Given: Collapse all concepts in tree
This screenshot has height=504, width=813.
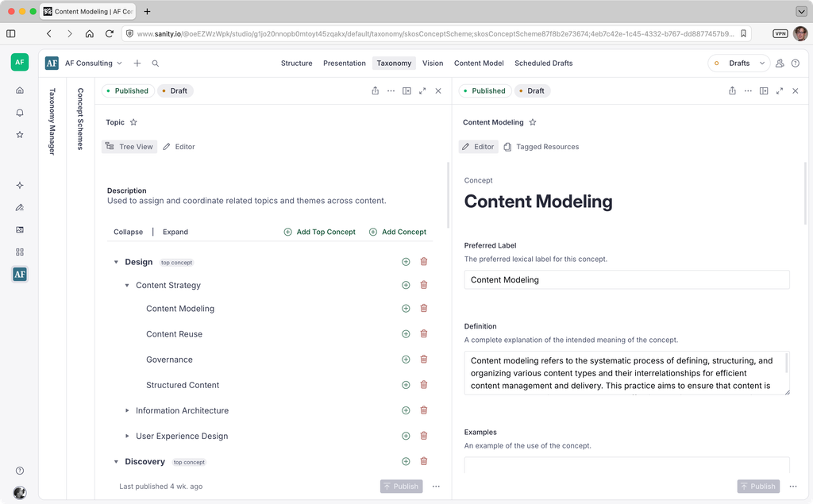Looking at the screenshot, I should [128, 232].
